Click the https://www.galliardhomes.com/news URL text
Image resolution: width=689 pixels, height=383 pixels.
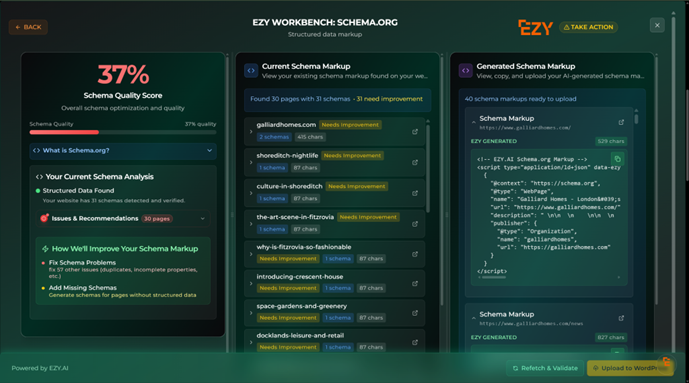coord(531,324)
